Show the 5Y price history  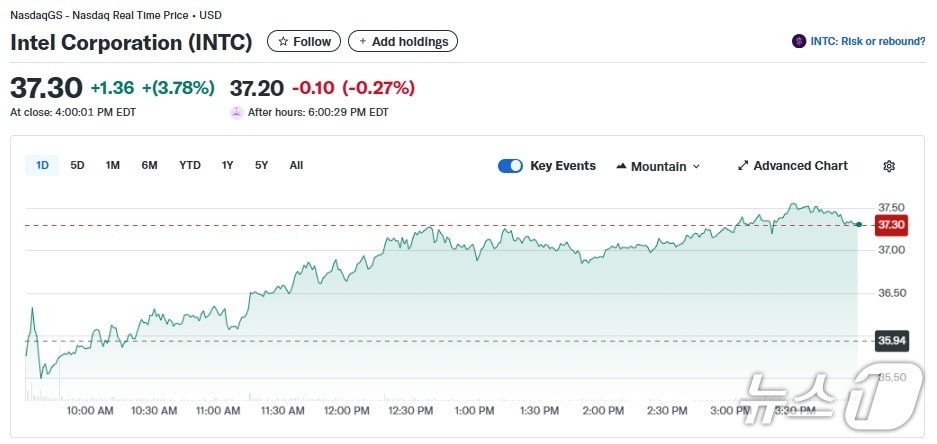[261, 165]
